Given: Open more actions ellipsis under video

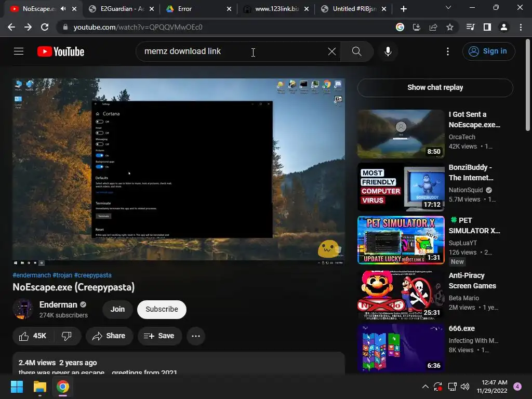Looking at the screenshot, I should (196, 336).
